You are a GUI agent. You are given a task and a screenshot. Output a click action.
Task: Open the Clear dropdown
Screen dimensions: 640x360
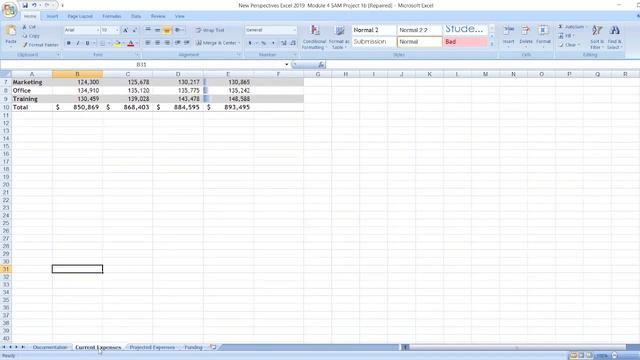[x=569, y=45]
